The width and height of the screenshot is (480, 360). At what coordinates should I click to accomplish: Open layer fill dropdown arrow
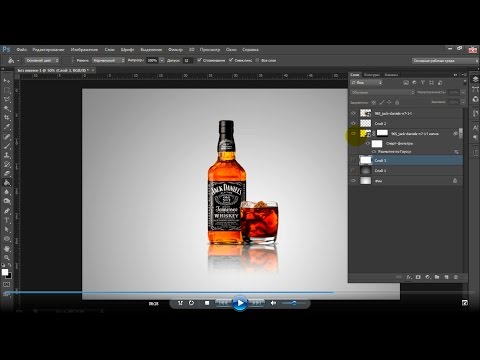(463, 102)
